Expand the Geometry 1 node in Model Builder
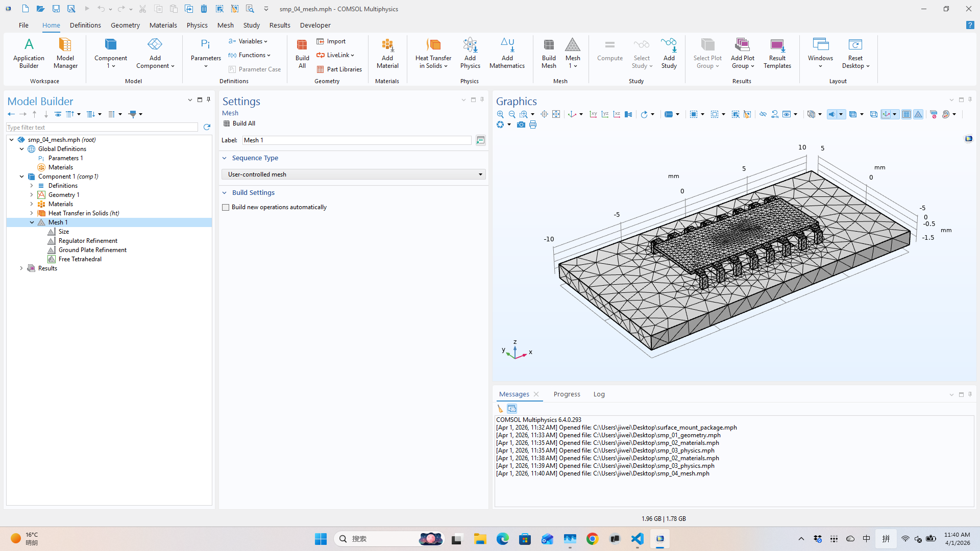Image resolution: width=980 pixels, height=551 pixels. (x=32, y=194)
